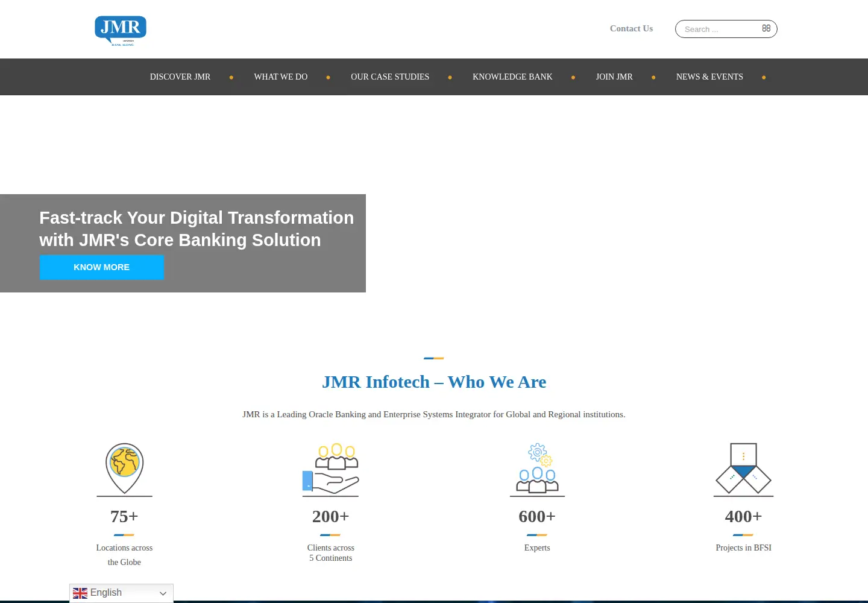
Task: Open the Knowledge Bank menu
Action: point(512,77)
